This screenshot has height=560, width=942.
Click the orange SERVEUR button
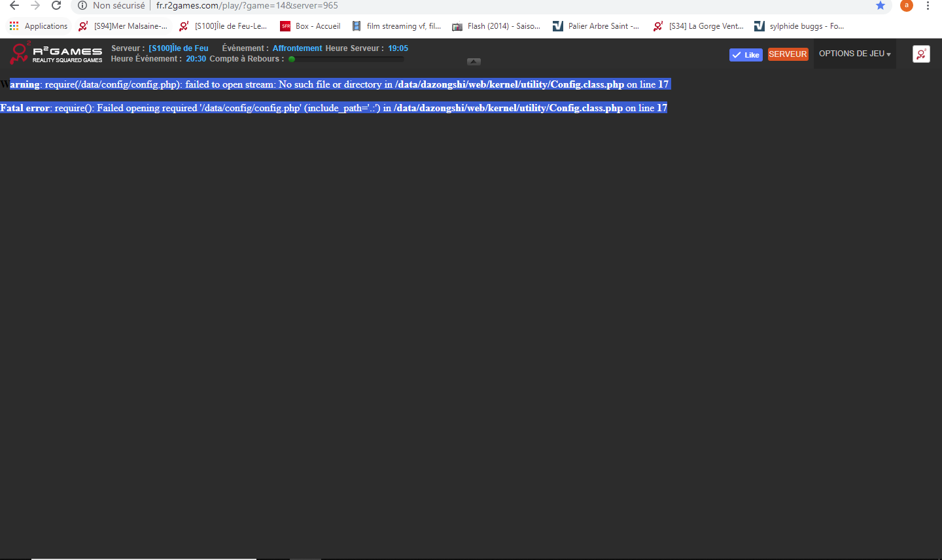[788, 54]
